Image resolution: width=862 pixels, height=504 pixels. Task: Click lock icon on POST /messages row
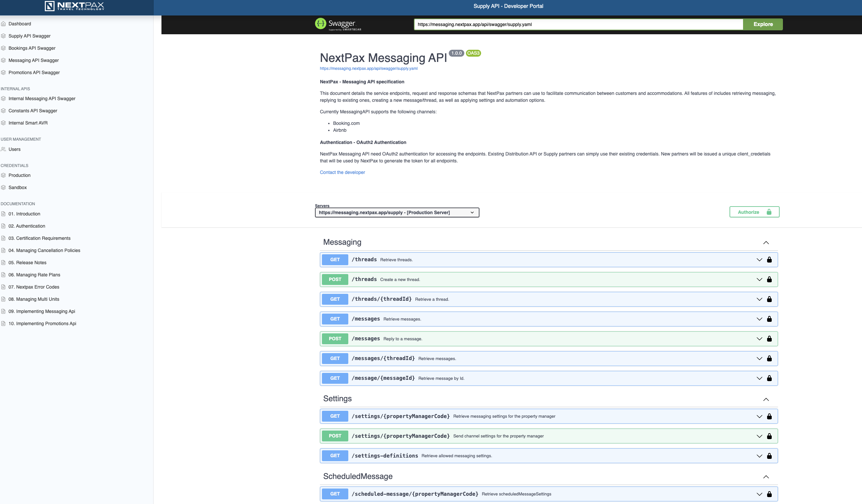(769, 339)
